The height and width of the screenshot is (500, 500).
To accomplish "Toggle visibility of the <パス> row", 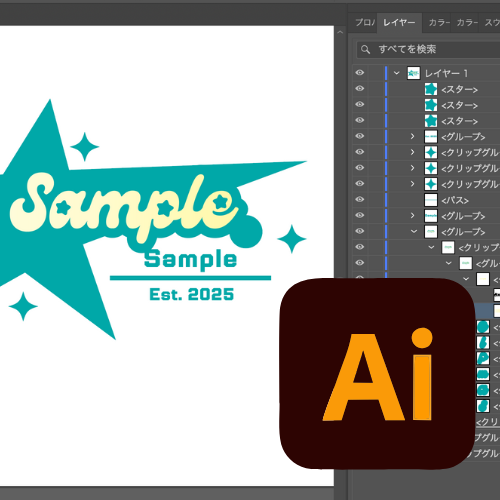I will (360, 199).
